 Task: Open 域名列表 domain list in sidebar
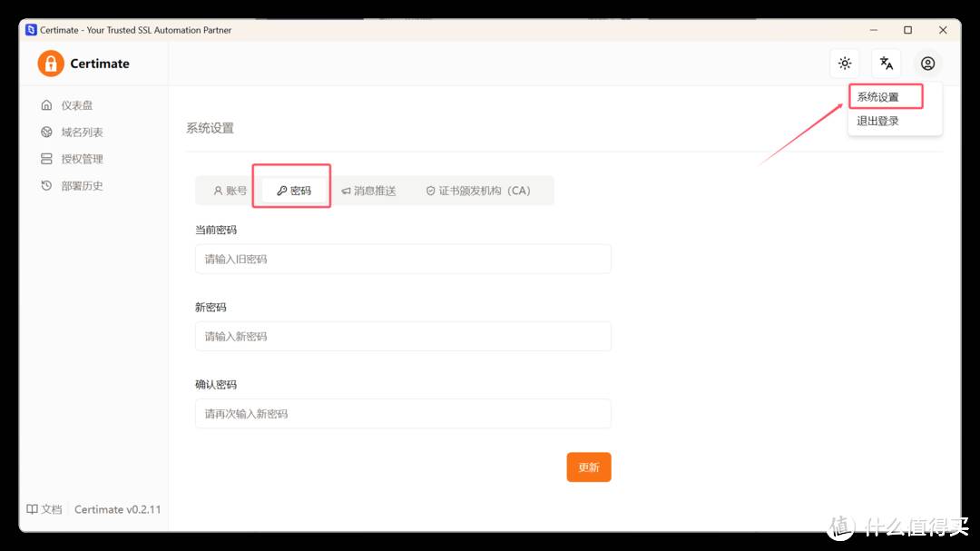(72, 132)
